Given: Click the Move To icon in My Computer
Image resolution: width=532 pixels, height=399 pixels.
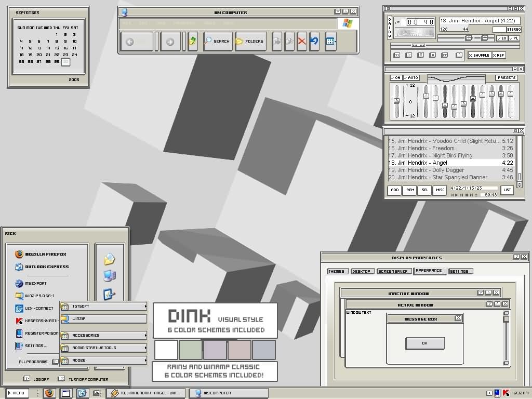Looking at the screenshot, I should [x=277, y=42].
